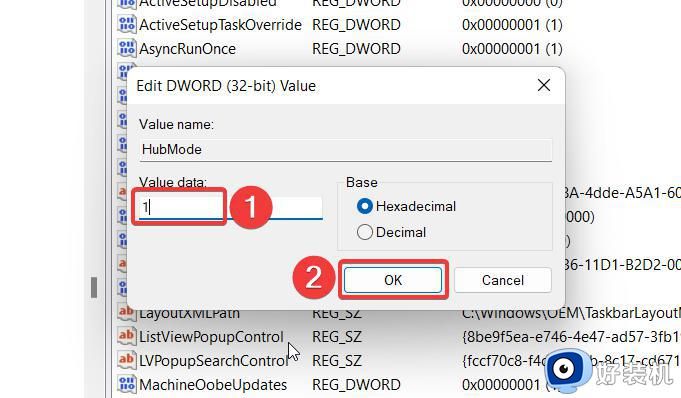
Task: Click REG_SZ type of LVPopupSearchControl
Action: click(x=337, y=361)
